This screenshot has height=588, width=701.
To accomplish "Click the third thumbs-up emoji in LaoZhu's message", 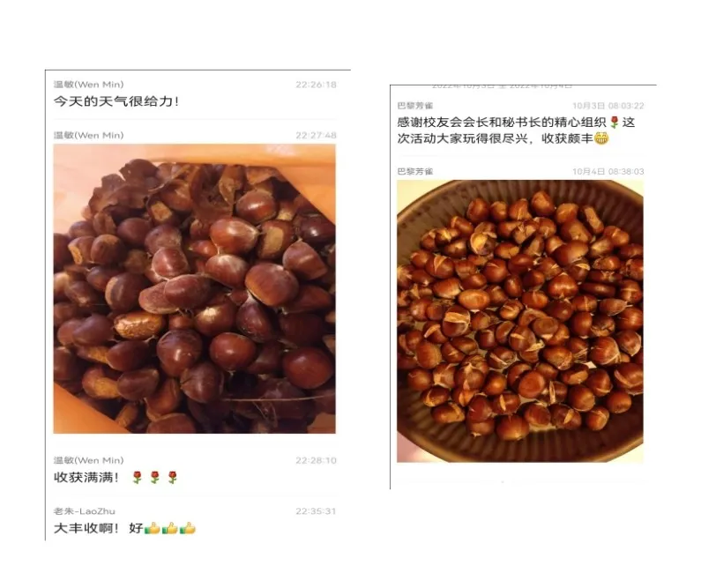I will (187, 528).
